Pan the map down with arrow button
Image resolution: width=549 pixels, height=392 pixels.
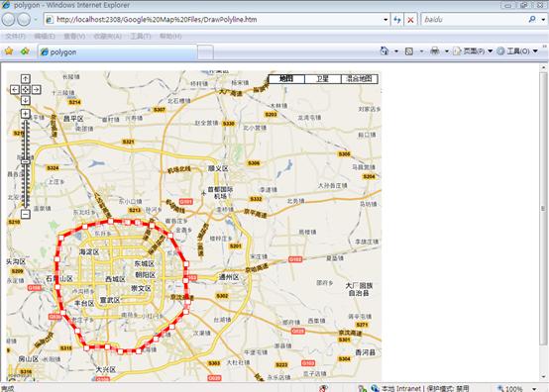25,100
